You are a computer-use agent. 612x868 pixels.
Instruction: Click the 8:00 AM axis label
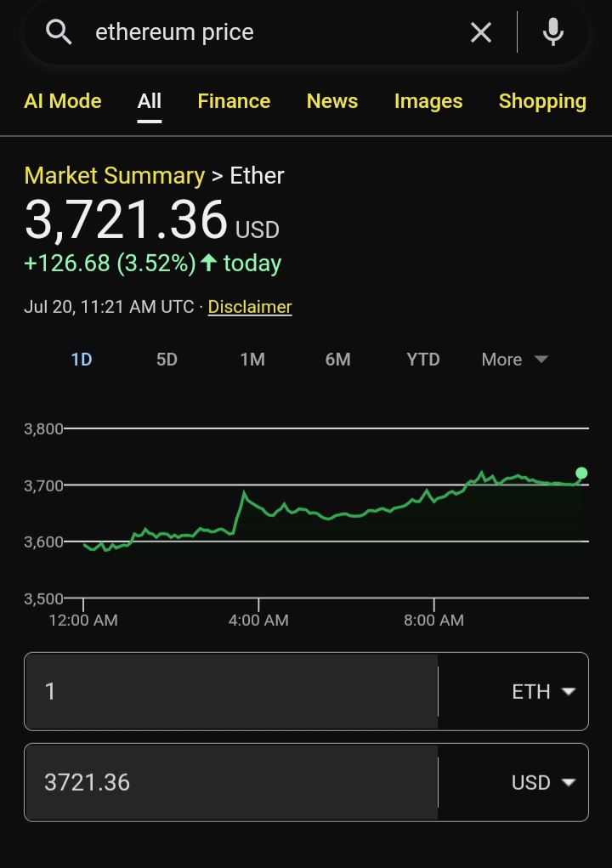point(433,620)
